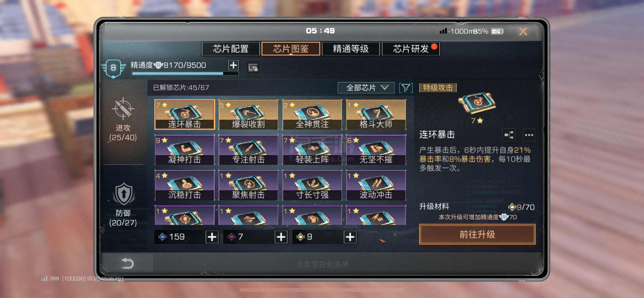The height and width of the screenshot is (298, 644).
Task: Open the mastery info card icon
Action: [253, 68]
